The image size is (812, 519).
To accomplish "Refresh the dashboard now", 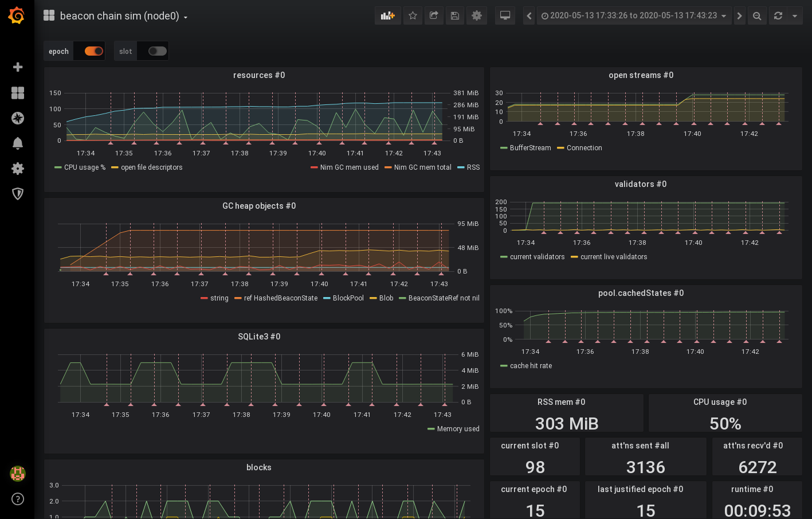I will click(x=778, y=15).
